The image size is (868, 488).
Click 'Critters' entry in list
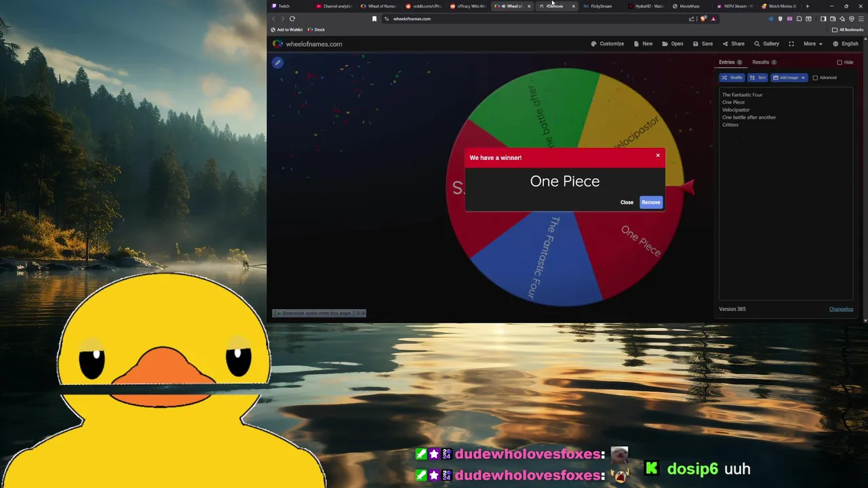(x=730, y=125)
